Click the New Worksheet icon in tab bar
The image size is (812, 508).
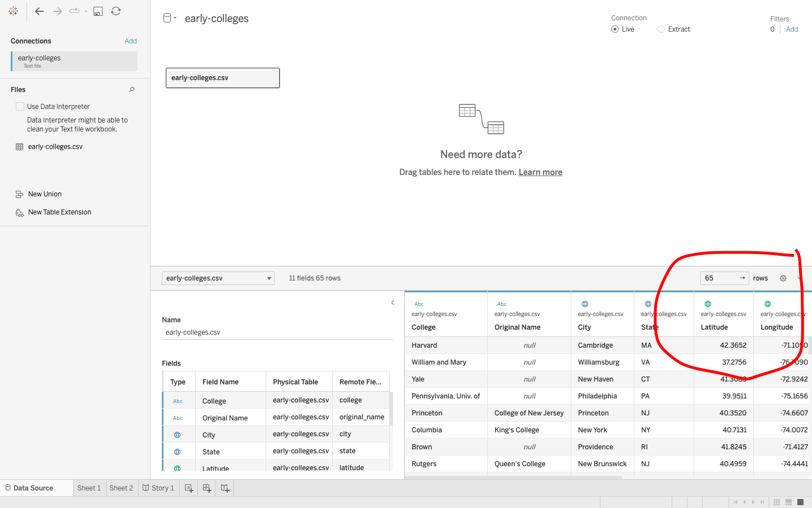[x=189, y=488]
